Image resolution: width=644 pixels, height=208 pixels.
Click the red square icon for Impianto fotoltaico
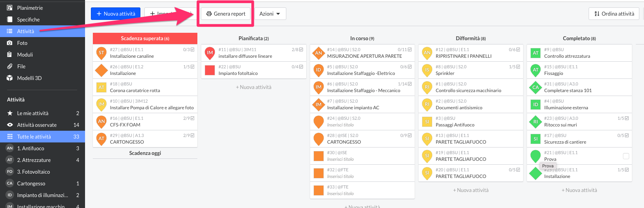210,70
